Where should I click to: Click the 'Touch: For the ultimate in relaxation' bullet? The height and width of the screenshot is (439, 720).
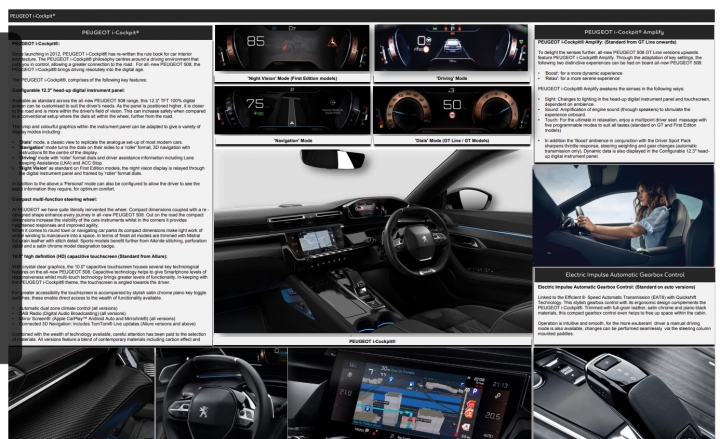pos(625,125)
